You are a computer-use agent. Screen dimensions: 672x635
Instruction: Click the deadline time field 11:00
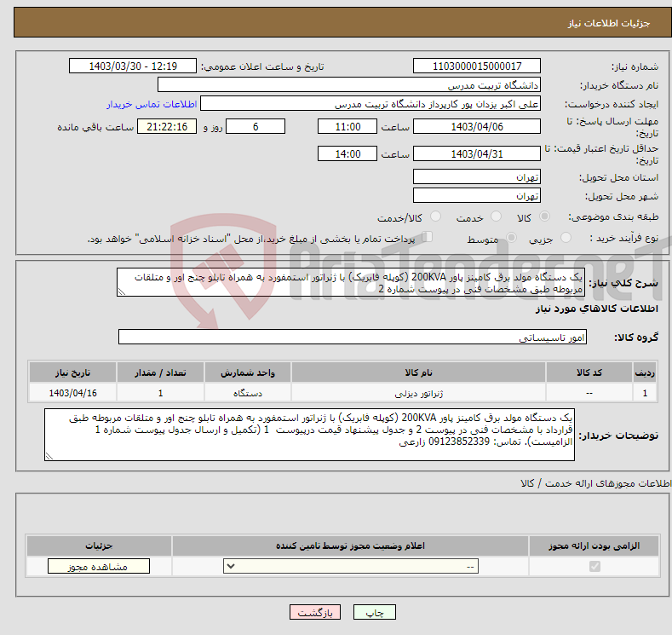point(347,126)
